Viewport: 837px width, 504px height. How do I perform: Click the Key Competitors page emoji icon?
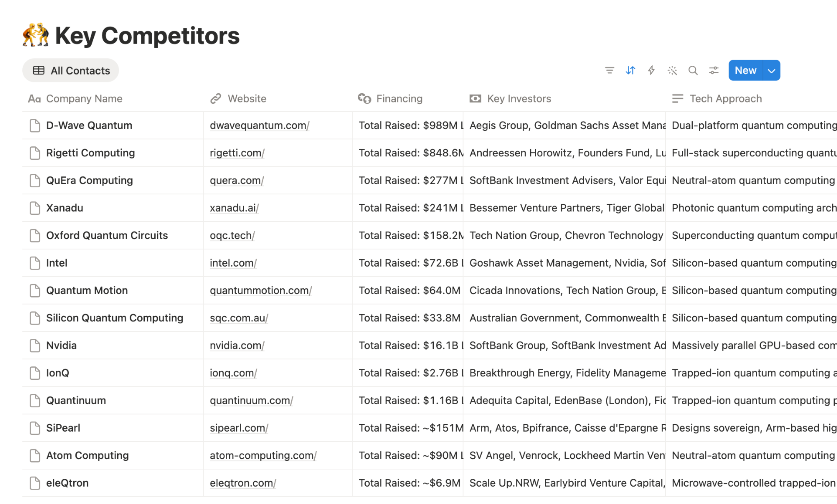click(x=36, y=35)
